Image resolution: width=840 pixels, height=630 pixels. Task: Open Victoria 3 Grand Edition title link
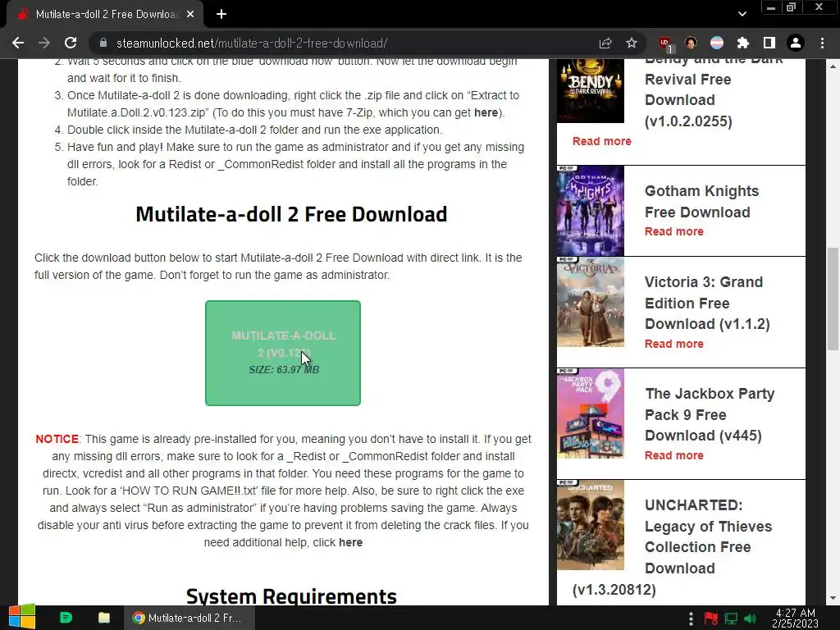pos(707,303)
